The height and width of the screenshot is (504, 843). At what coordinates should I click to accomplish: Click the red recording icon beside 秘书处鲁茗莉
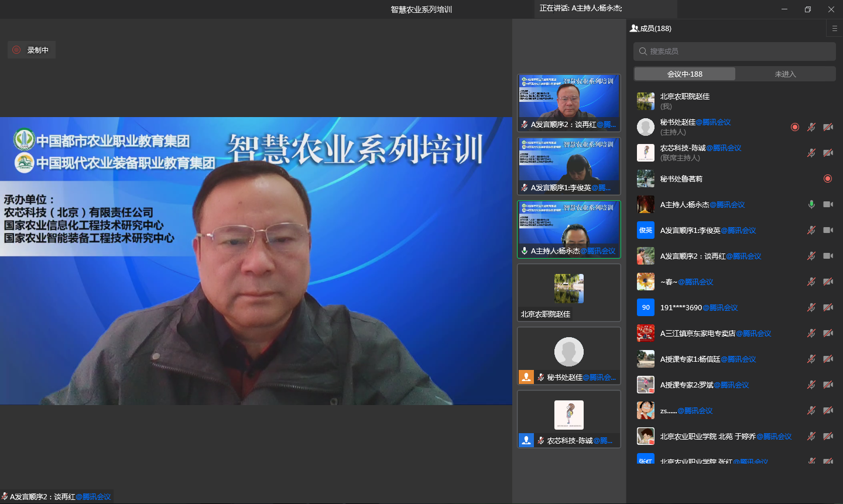tap(828, 179)
